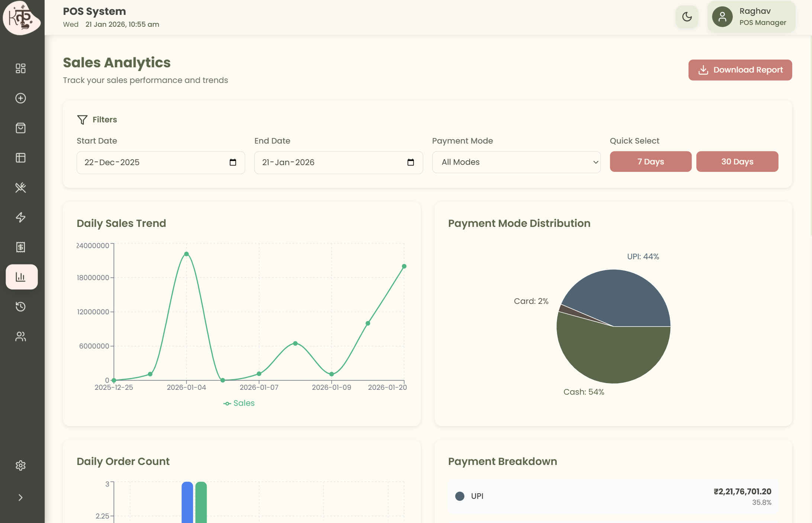812x523 pixels.
Task: Select the quick bill lightning icon
Action: tap(21, 217)
